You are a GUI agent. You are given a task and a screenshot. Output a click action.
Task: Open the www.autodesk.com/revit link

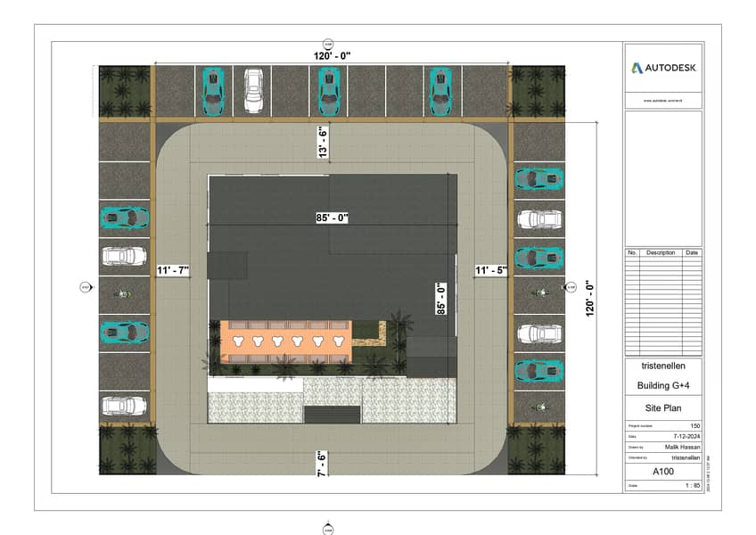pyautogui.click(x=663, y=101)
